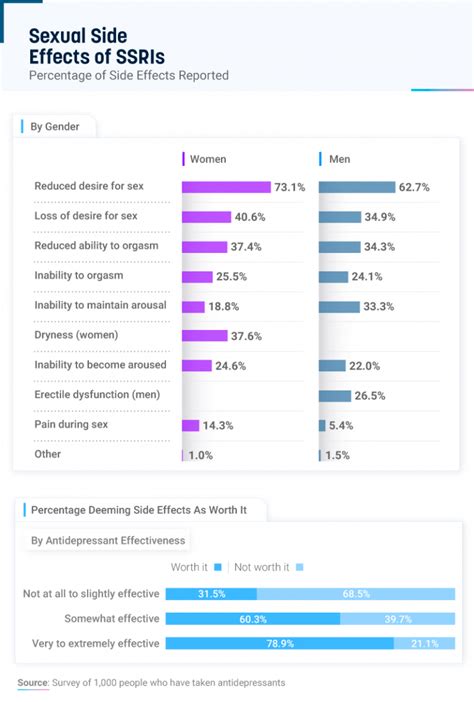Click the women's 37.6% dryness bar
The height and width of the screenshot is (702, 474).
[x=205, y=336]
